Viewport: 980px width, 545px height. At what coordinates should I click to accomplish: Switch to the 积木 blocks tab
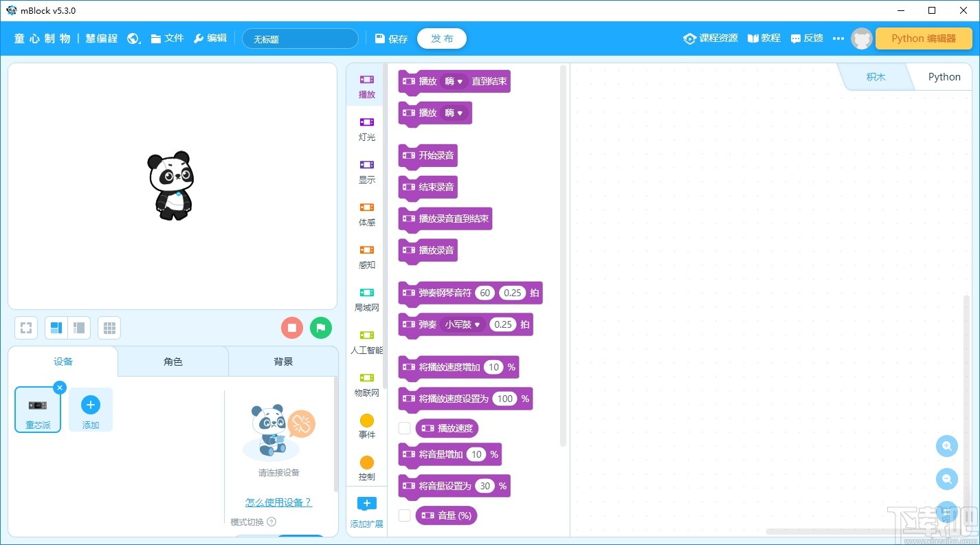[876, 77]
